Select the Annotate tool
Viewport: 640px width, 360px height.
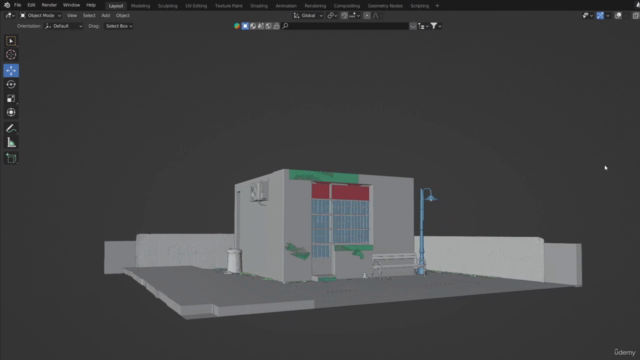point(11,129)
